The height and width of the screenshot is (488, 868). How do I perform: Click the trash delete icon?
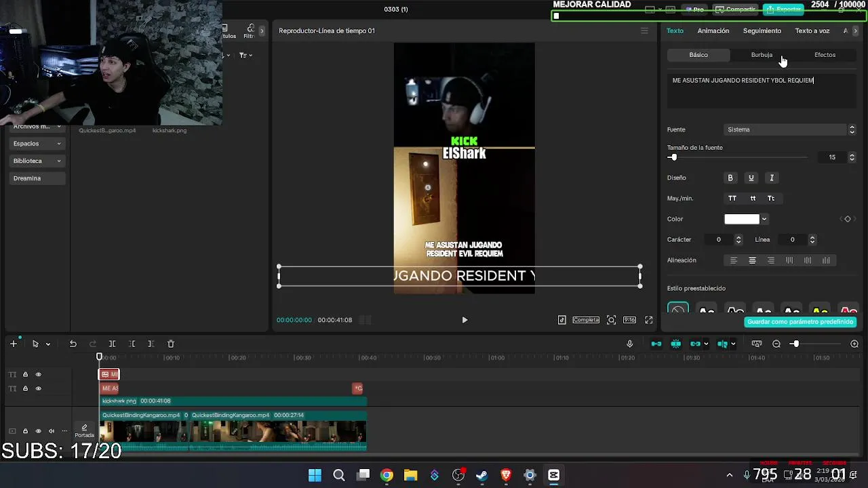click(171, 344)
